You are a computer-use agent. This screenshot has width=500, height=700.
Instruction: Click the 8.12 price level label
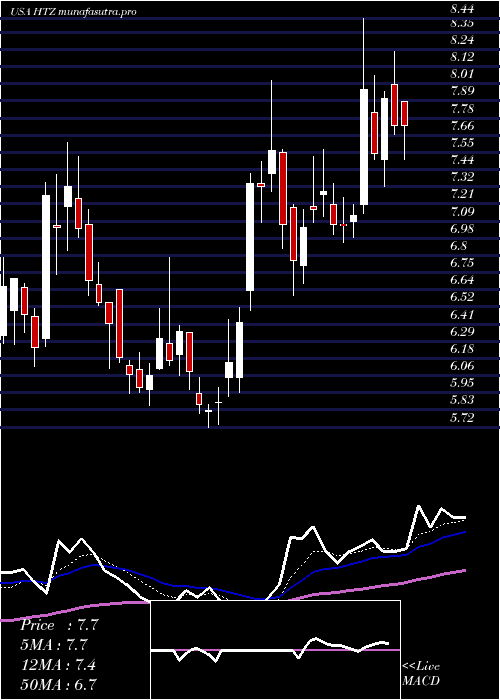463,57
